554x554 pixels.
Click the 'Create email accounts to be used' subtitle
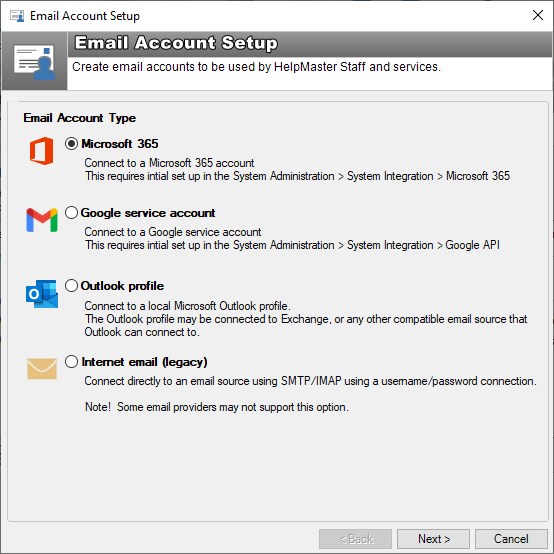(x=256, y=67)
